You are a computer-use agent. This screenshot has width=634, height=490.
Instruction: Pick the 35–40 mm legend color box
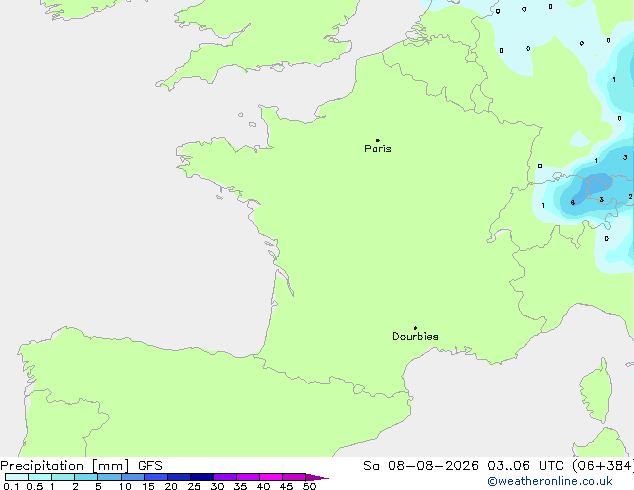click(247, 477)
